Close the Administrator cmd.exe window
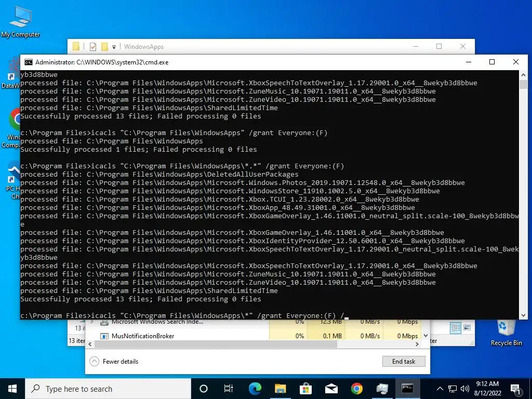 516,62
